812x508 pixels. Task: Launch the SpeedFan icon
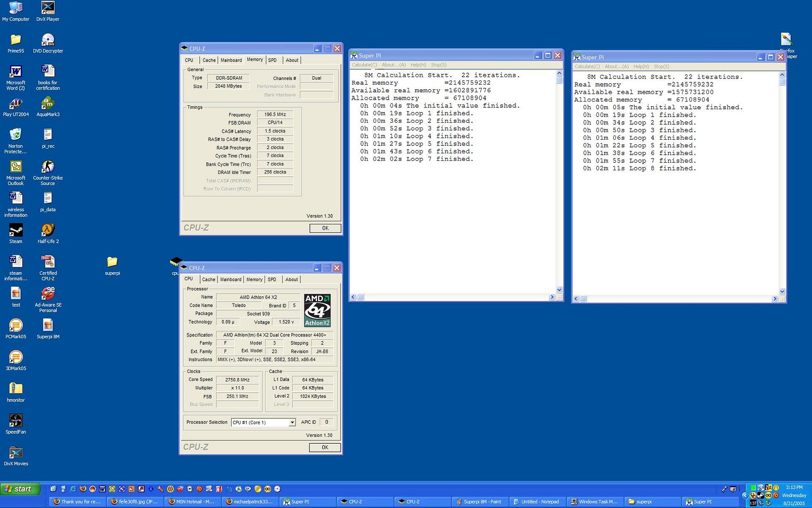click(16, 424)
